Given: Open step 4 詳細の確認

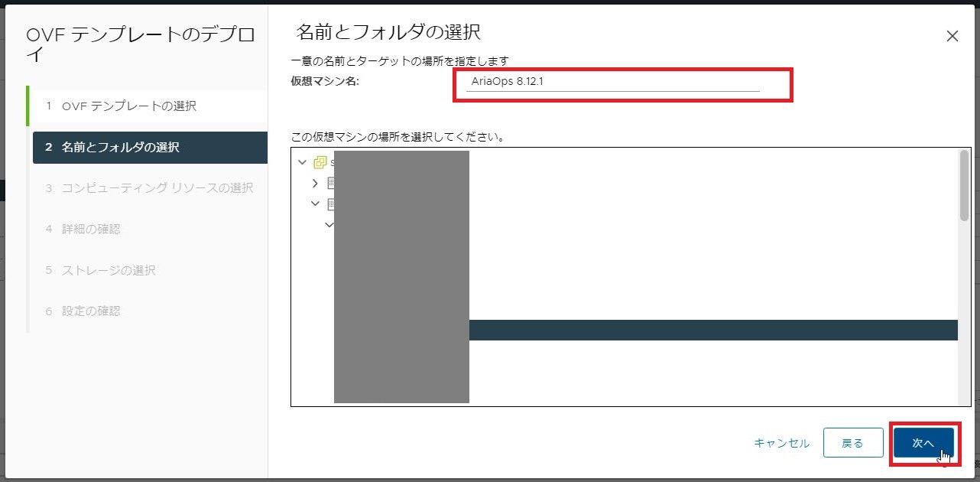Looking at the screenshot, I should pyautogui.click(x=148, y=229).
